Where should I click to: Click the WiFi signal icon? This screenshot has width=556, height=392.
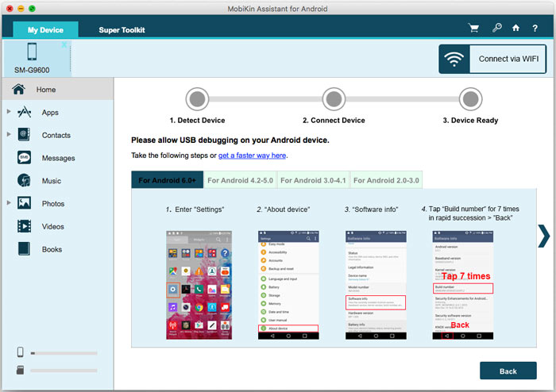coord(454,59)
